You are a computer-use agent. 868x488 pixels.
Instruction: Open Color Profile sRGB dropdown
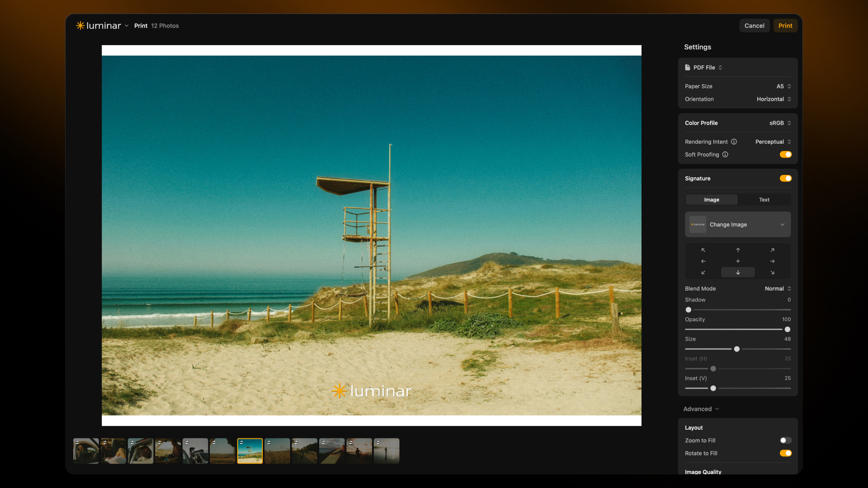[x=780, y=123]
